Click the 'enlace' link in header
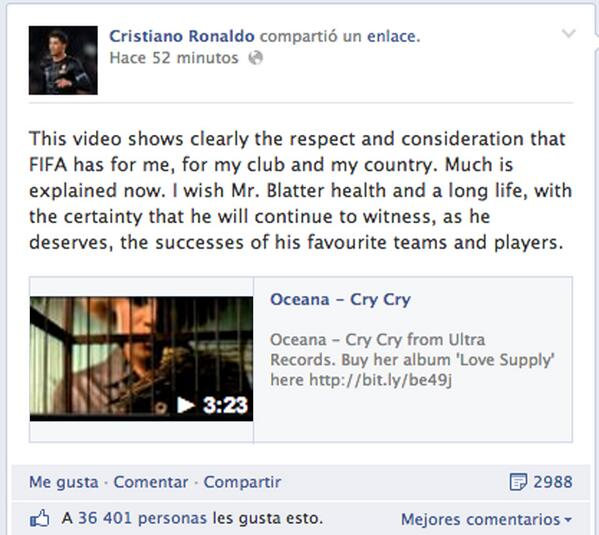Screen dimensions: 599x535 [x=393, y=36]
